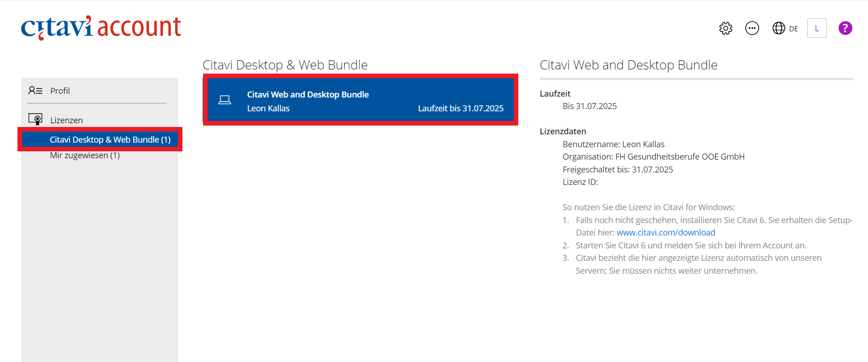Click Freigeschaltet bis: 31.07.2025 text
The width and height of the screenshot is (868, 362).
pos(618,170)
